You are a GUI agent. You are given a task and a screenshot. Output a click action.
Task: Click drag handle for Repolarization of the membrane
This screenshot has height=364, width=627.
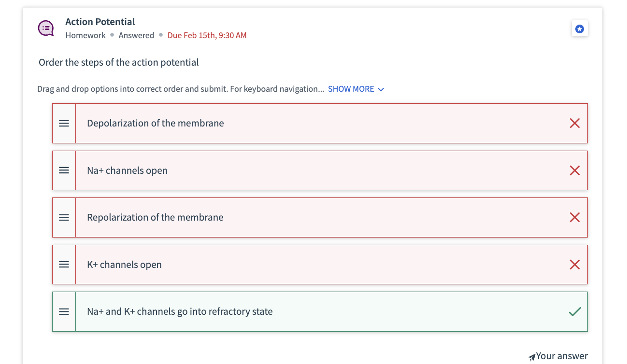pos(64,218)
